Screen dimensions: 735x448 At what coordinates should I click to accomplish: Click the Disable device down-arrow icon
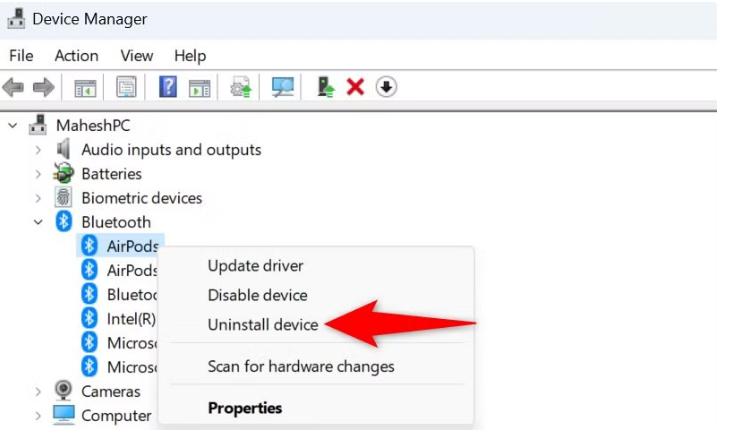(x=386, y=87)
